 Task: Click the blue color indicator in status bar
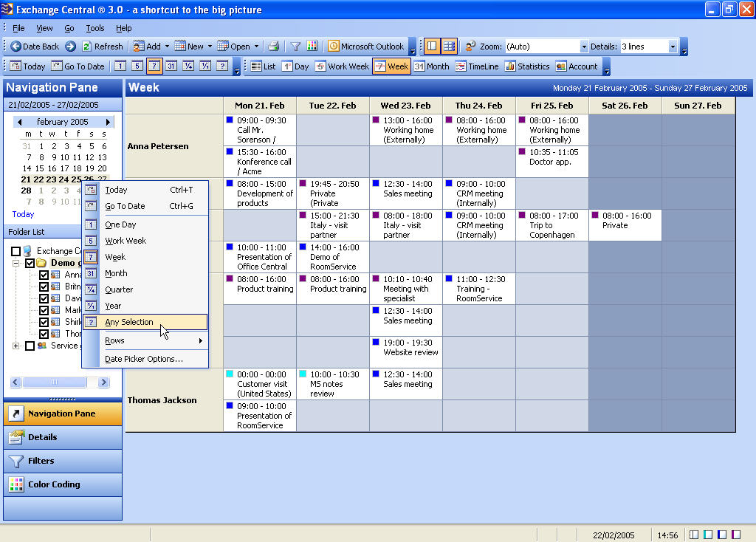[722, 535]
